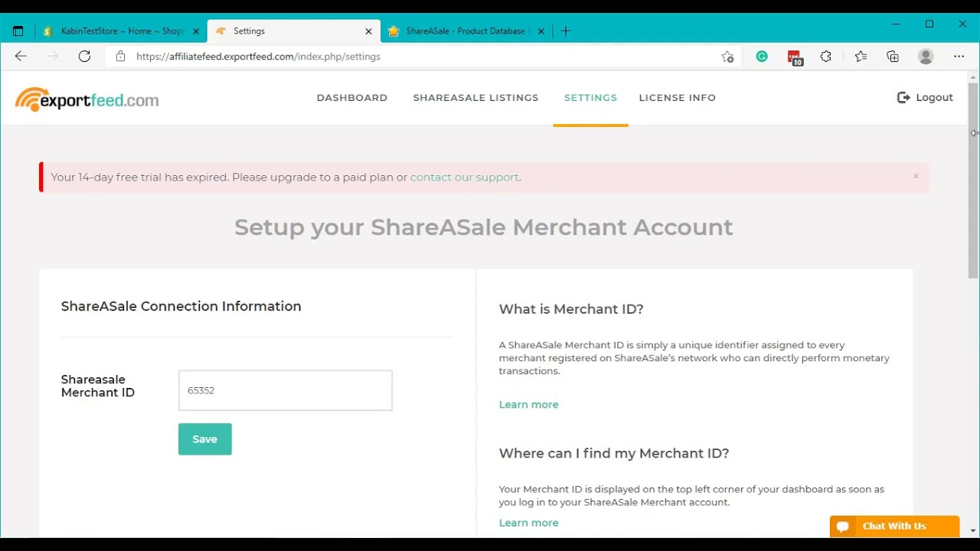Go back to the previous page
Screen dimensions: 980x551
[21, 57]
